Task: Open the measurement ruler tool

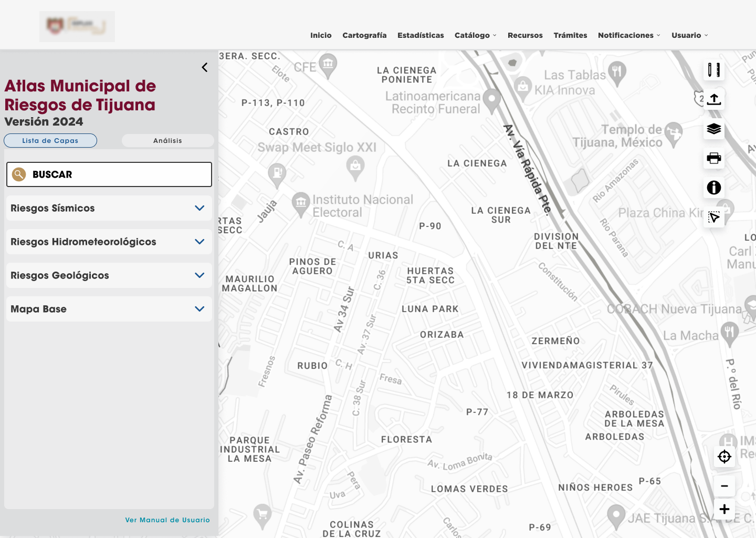Action: click(714, 70)
